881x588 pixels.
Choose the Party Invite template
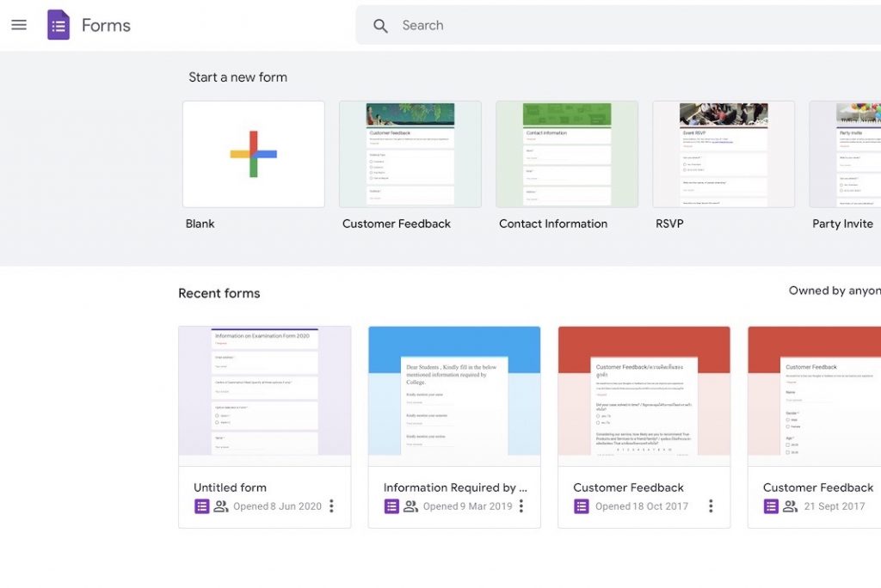(x=845, y=155)
